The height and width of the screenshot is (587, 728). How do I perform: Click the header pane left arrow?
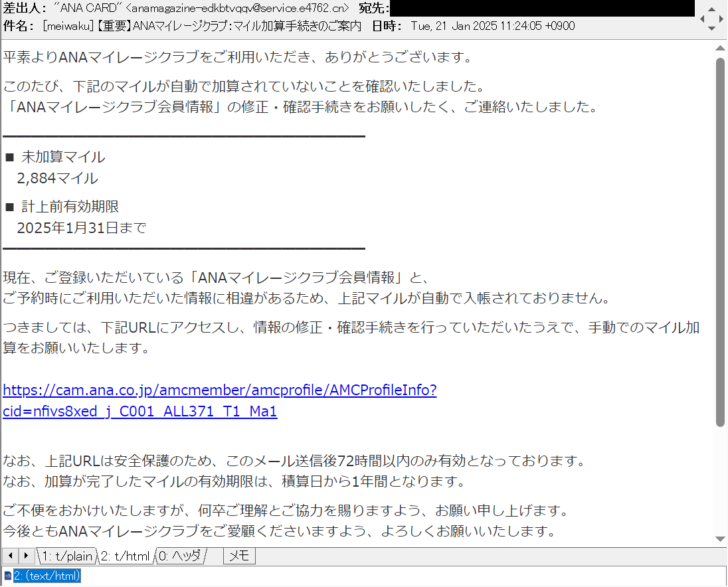(702, 19)
